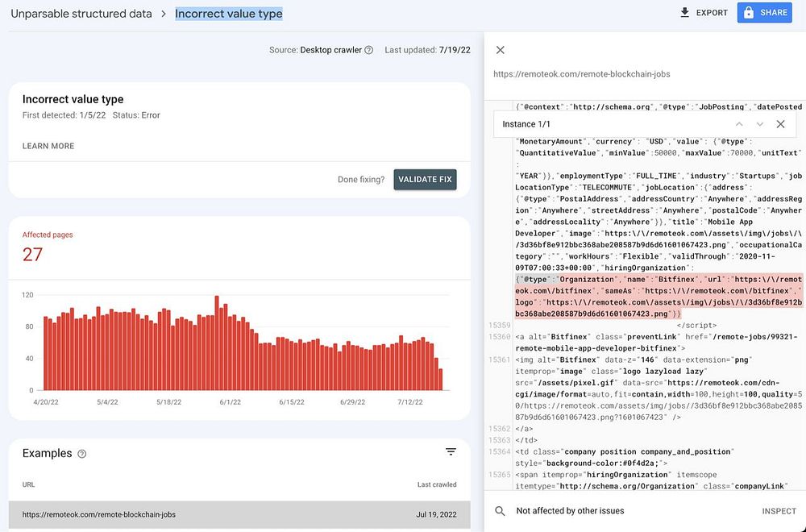The height and width of the screenshot is (532, 806).
Task: Click the URL column header
Action: (28, 484)
